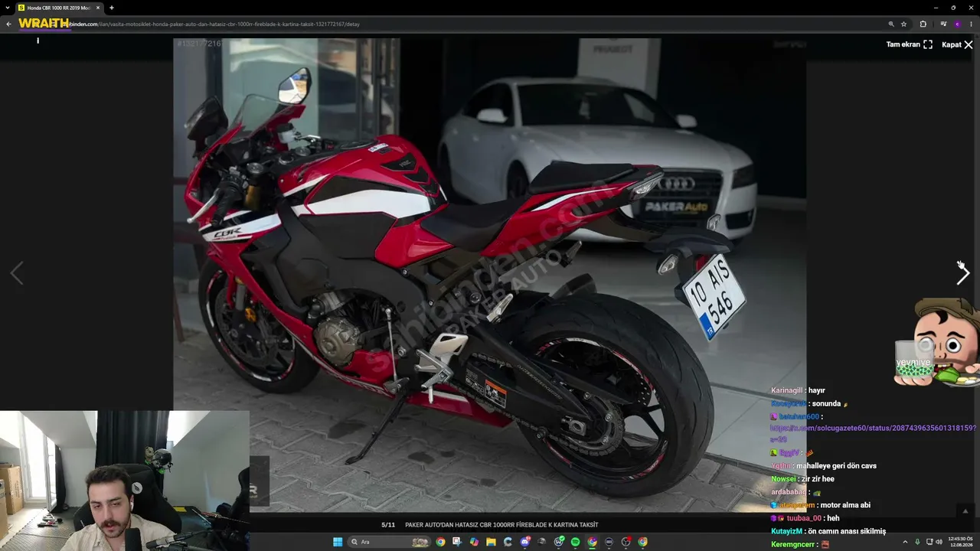
Task: Click the main motorcycle photo
Action: 490,275
